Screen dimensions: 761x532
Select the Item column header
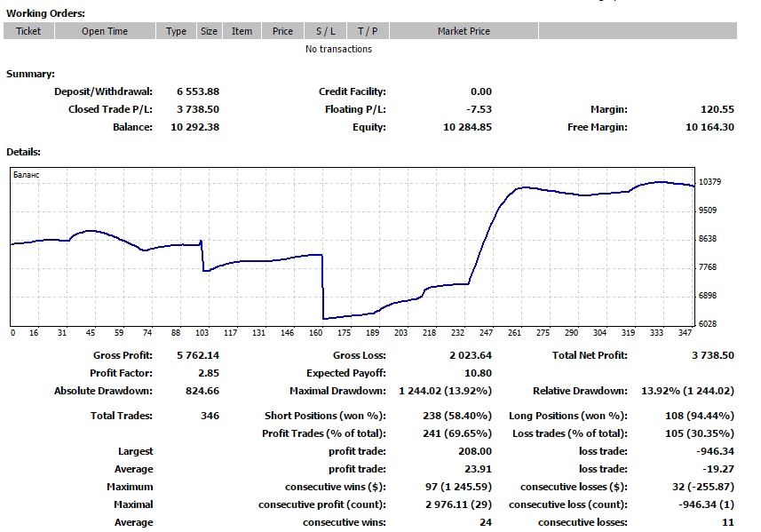242,31
